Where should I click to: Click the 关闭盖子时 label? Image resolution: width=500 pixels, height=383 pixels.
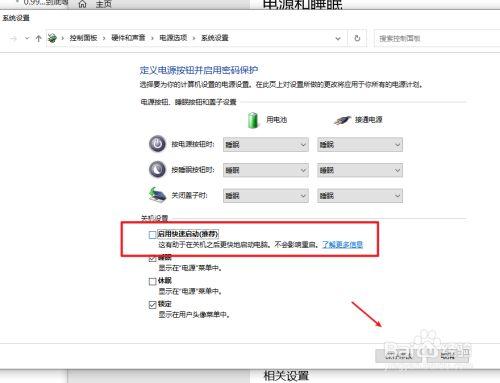click(x=189, y=195)
